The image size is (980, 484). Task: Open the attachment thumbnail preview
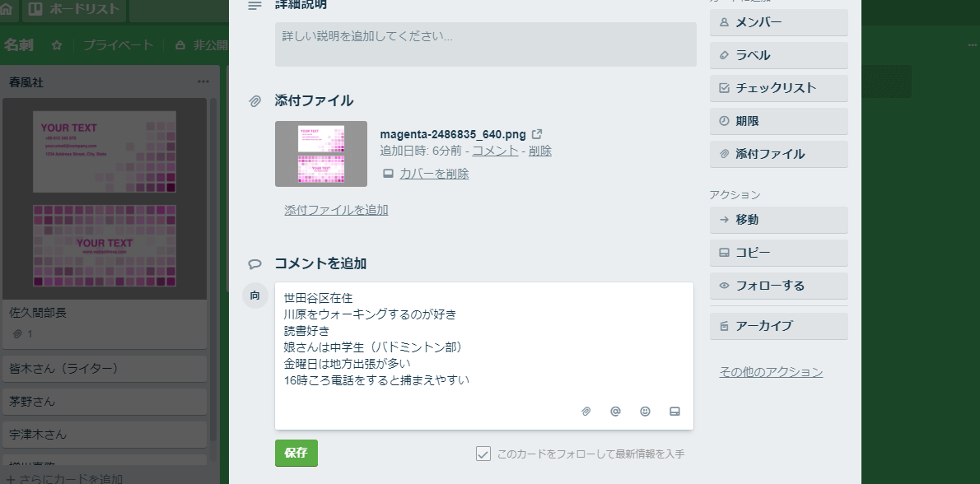(x=321, y=154)
